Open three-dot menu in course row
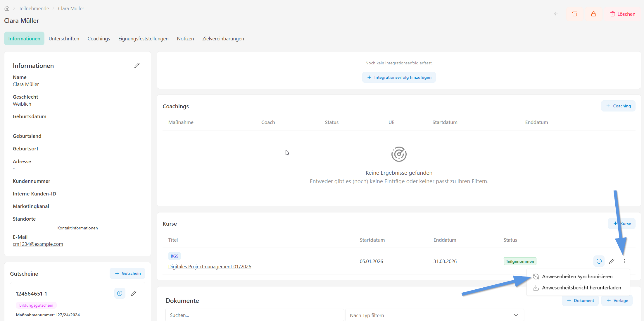 (x=624, y=261)
